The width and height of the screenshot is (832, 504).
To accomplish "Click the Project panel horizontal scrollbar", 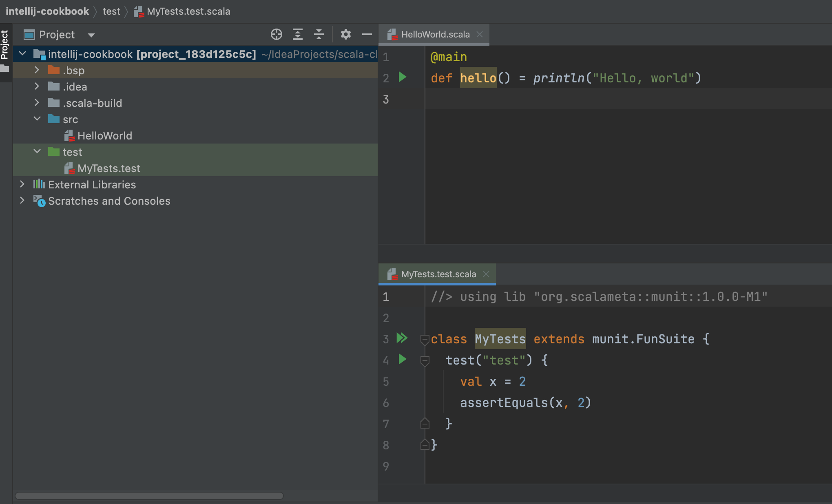I will pos(149,496).
